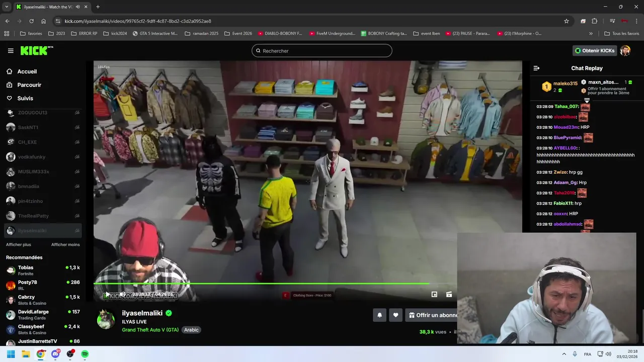Click the Arabic language tag
Image resolution: width=644 pixels, height=362 pixels.
[191, 330]
